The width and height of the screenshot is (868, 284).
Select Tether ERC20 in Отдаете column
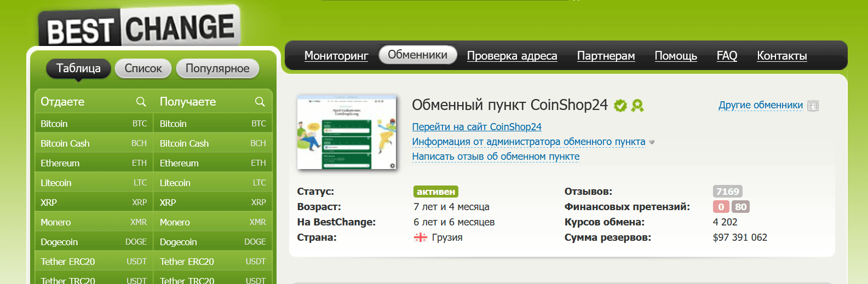(94, 262)
